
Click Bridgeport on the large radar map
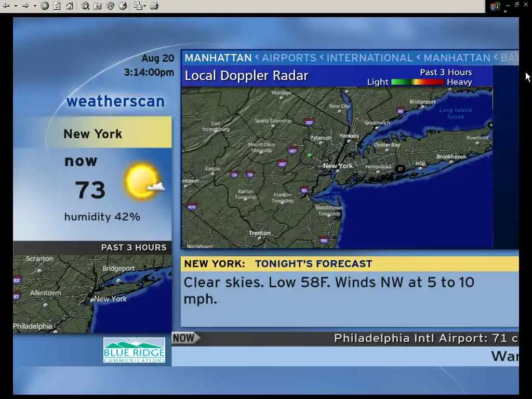tap(422, 101)
